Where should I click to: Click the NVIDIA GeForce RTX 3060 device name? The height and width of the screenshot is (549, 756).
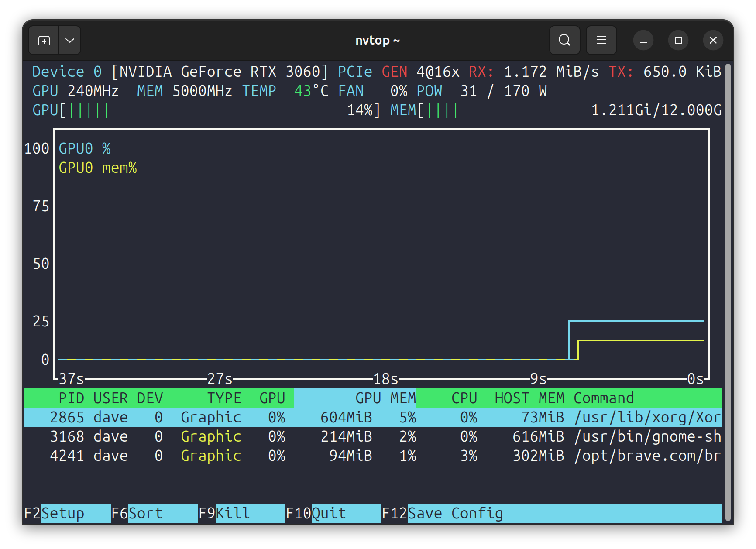click(220, 72)
